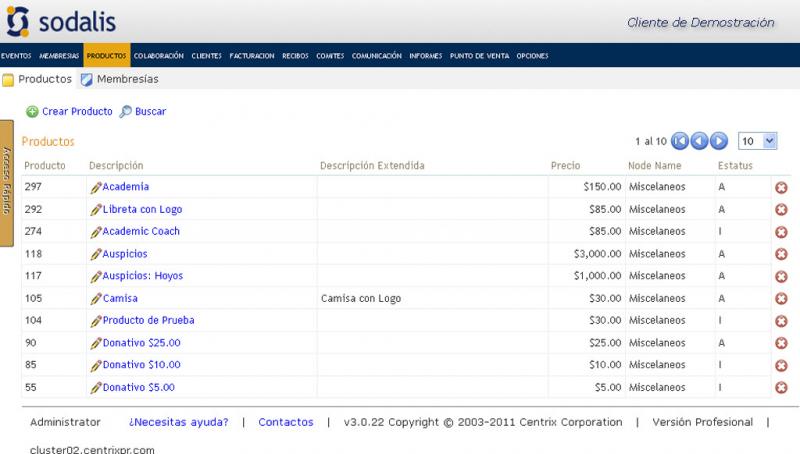
Task: Click the Buscar magnifier icon
Action: pyautogui.click(x=125, y=112)
